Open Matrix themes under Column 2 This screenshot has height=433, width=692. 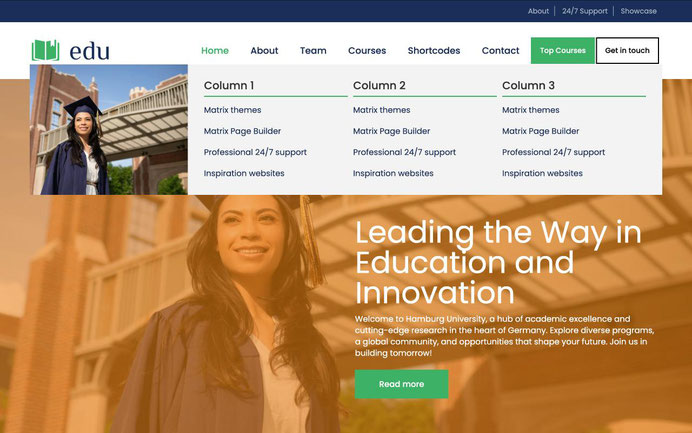click(x=382, y=110)
